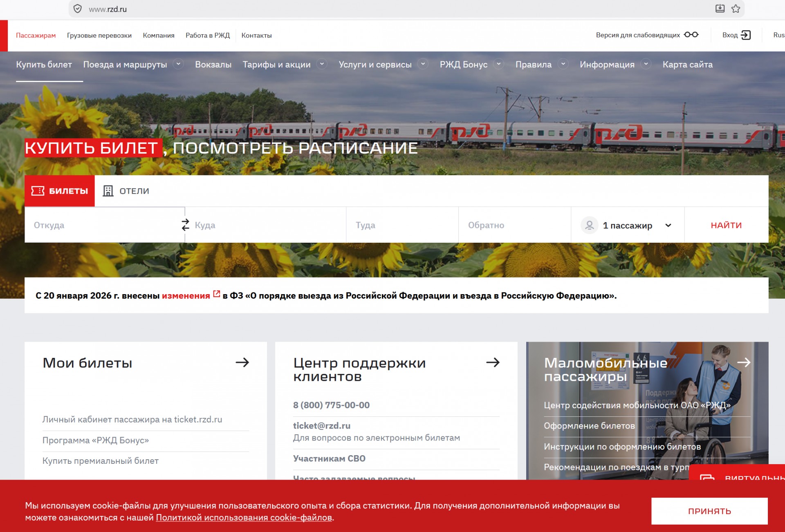The width and height of the screenshot is (785, 532).
Task: Open Инструкции по оформлению билетов link
Action: click(x=622, y=447)
